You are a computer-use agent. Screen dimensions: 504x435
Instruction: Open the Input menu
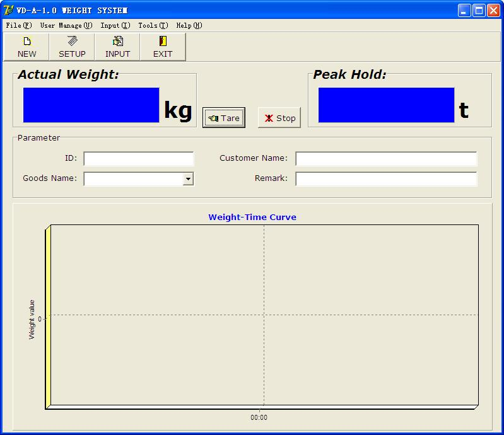tap(115, 26)
